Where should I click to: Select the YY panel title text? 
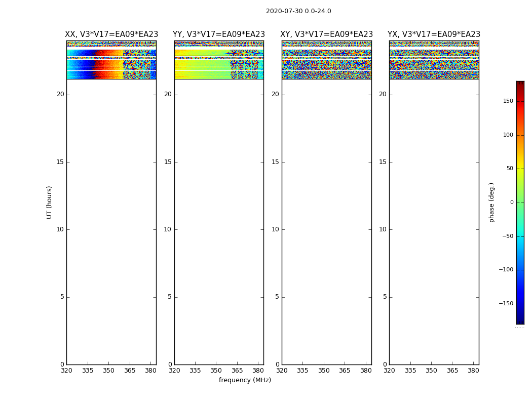tap(219, 34)
